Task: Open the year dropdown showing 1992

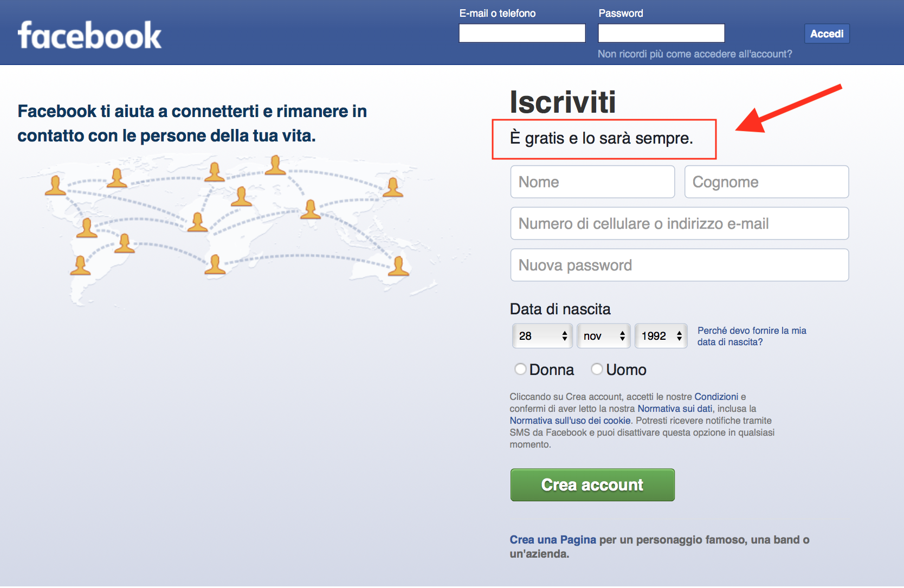Action: (x=661, y=335)
